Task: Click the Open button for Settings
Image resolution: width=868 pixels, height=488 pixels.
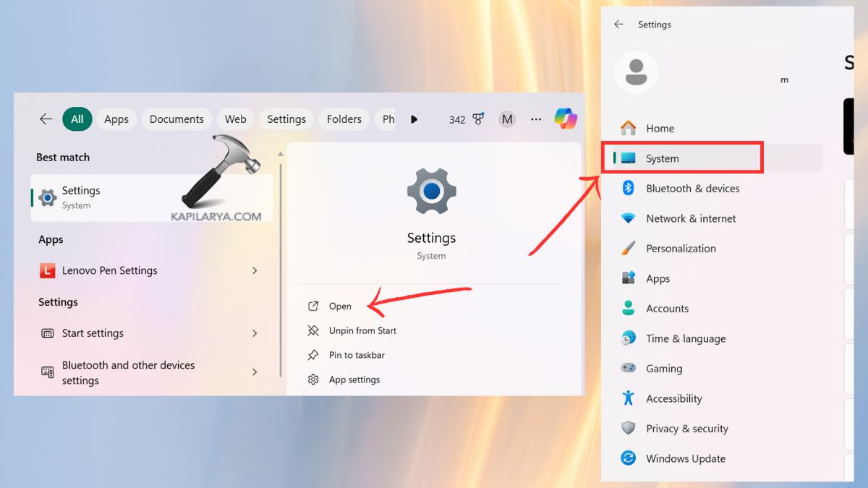Action: click(340, 306)
